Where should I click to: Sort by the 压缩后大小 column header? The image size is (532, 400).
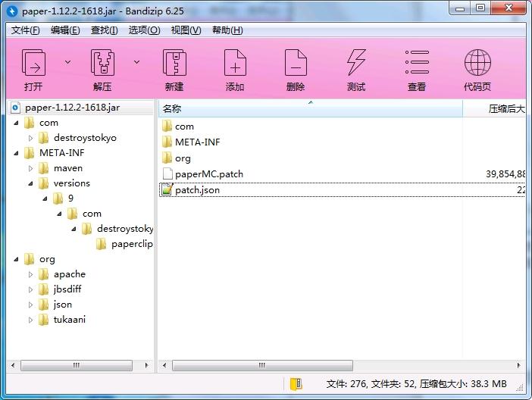click(494, 109)
